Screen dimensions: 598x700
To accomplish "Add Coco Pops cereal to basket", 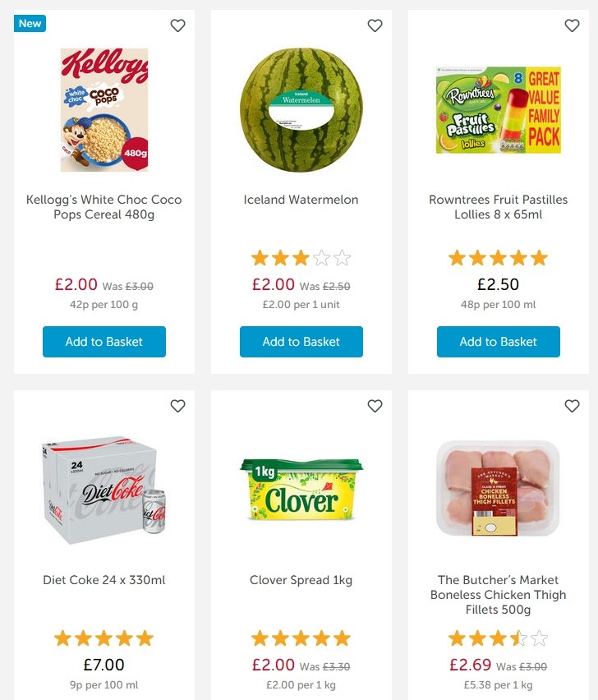I will pyautogui.click(x=104, y=342).
